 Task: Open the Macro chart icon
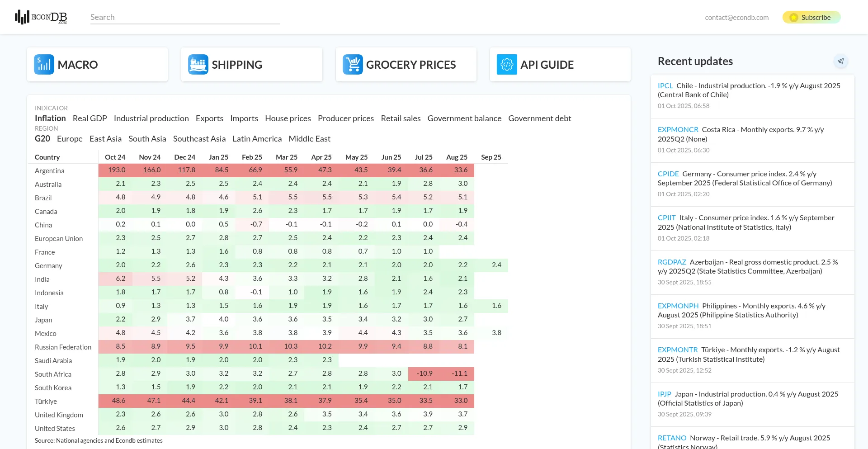point(44,65)
